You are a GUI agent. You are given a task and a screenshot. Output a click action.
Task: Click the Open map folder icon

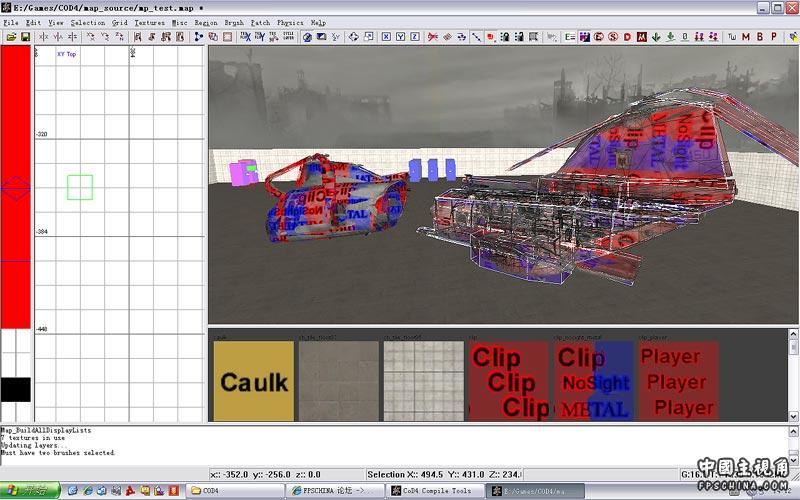pyautogui.click(x=11, y=37)
